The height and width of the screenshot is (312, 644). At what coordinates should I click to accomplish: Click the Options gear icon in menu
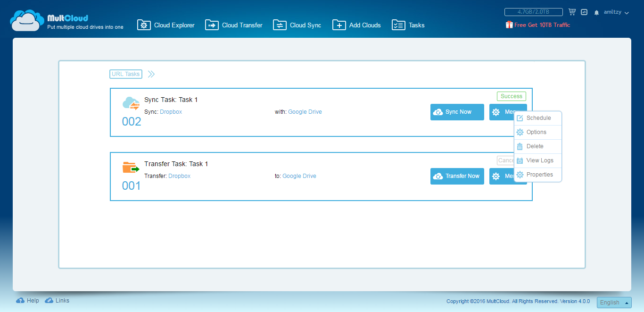520,132
